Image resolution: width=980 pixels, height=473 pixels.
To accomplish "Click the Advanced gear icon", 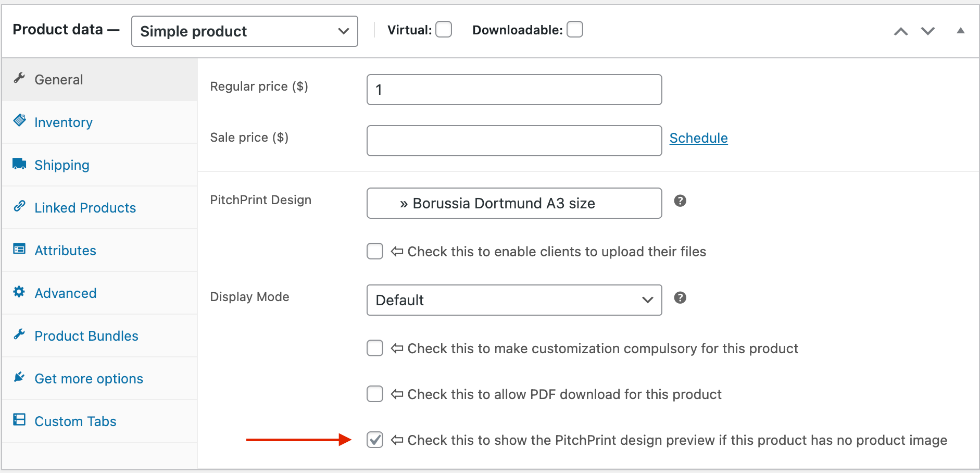I will [19, 292].
